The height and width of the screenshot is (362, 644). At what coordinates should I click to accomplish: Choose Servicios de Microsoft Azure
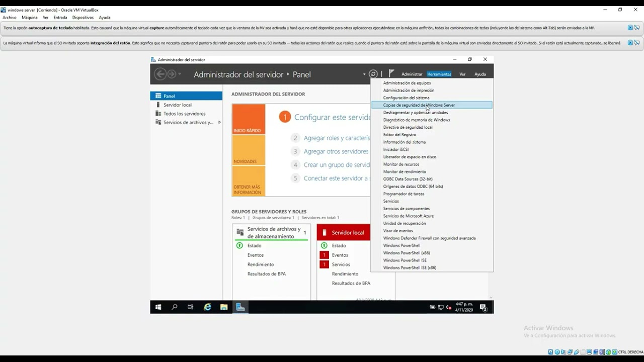pyautogui.click(x=408, y=216)
